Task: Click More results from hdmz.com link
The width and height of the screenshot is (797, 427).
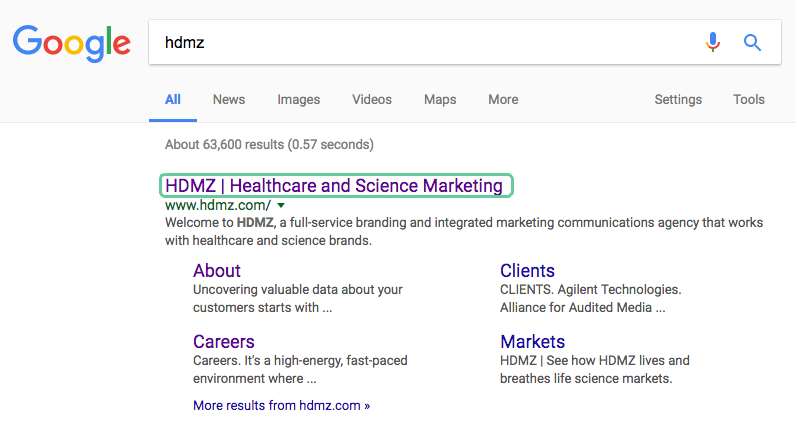Action: pos(282,406)
